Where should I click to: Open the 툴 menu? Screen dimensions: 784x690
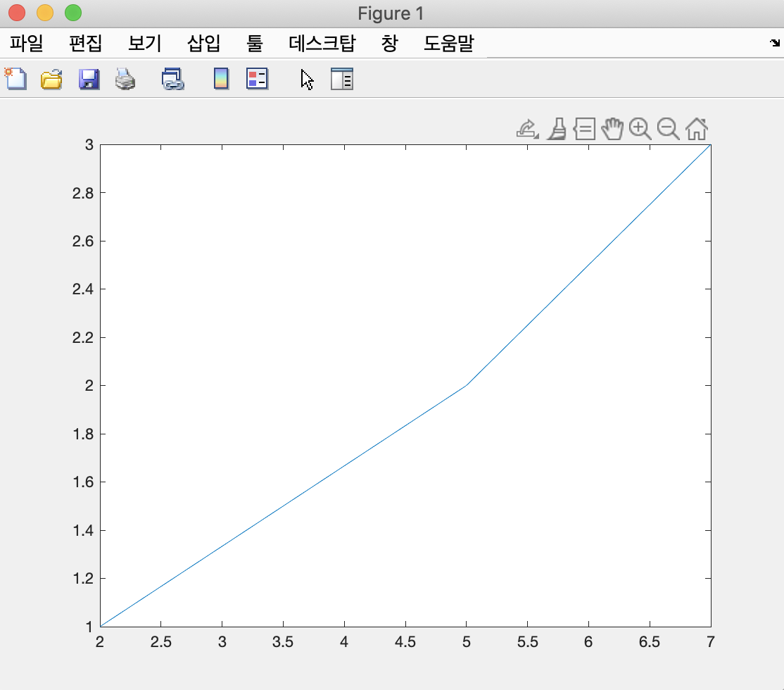(x=255, y=43)
